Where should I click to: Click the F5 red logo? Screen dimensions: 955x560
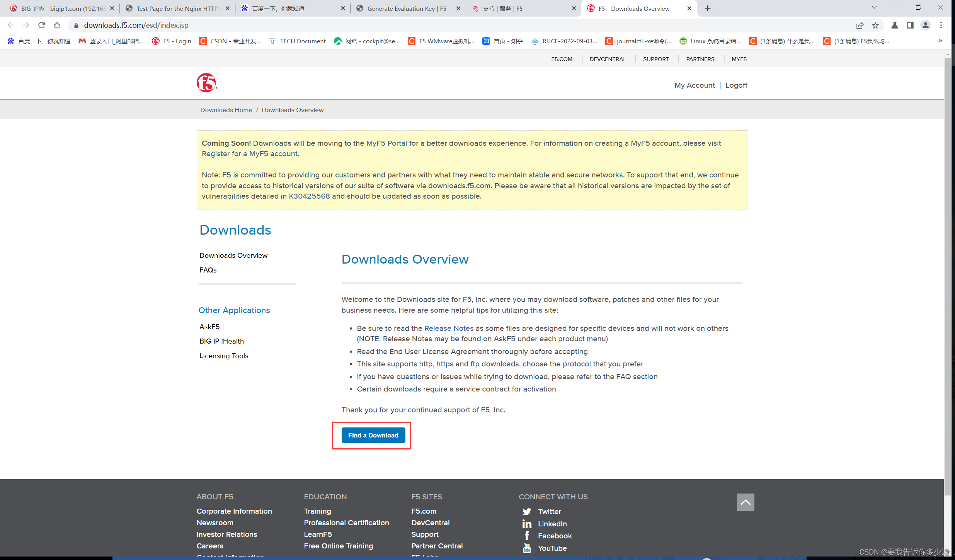pos(206,83)
